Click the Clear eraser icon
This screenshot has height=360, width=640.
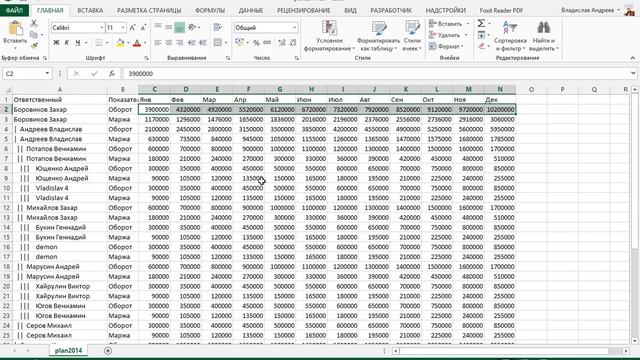point(482,46)
